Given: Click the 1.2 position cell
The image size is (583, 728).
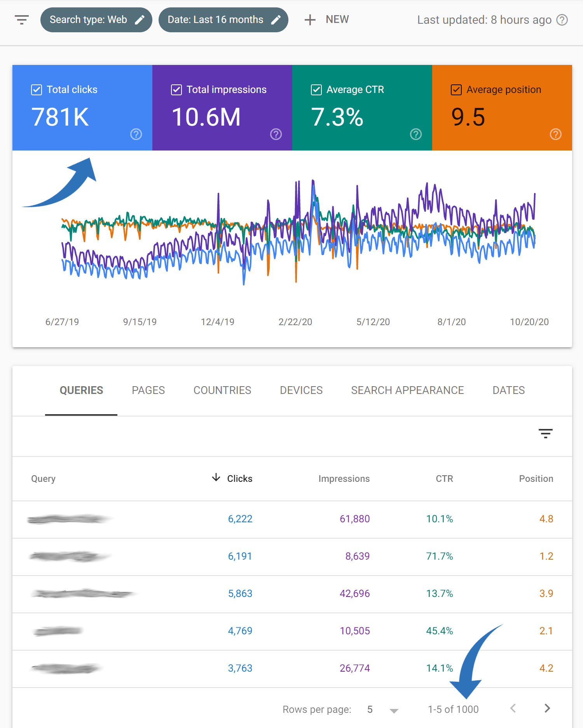Looking at the screenshot, I should tap(546, 556).
